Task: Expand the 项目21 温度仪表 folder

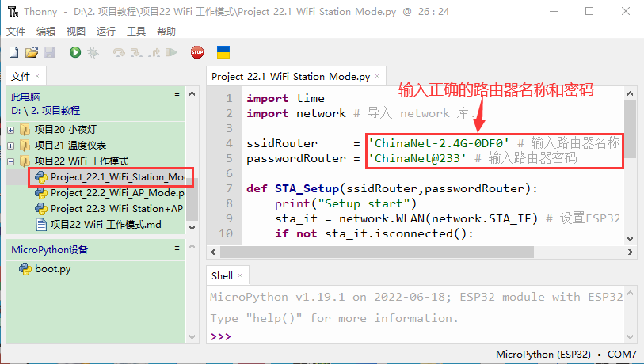Action: 11,146
